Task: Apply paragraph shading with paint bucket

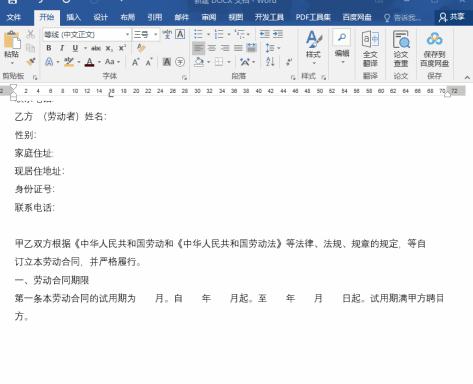Action: coord(199,62)
